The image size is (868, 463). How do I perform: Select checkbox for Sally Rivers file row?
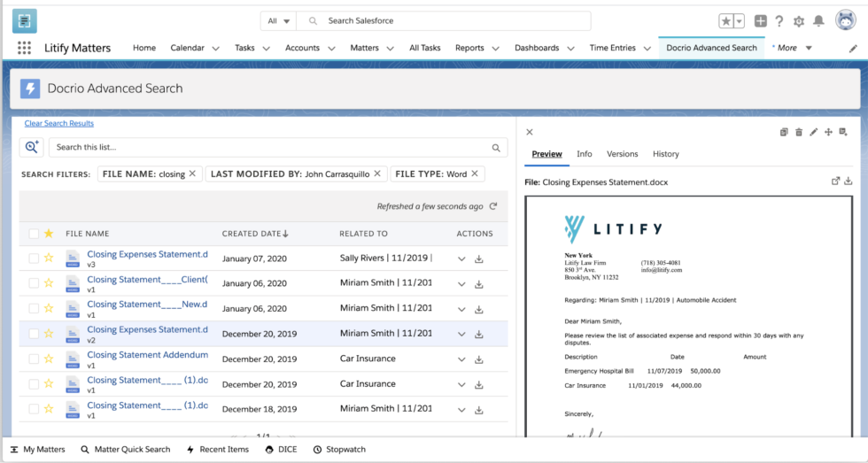click(34, 259)
